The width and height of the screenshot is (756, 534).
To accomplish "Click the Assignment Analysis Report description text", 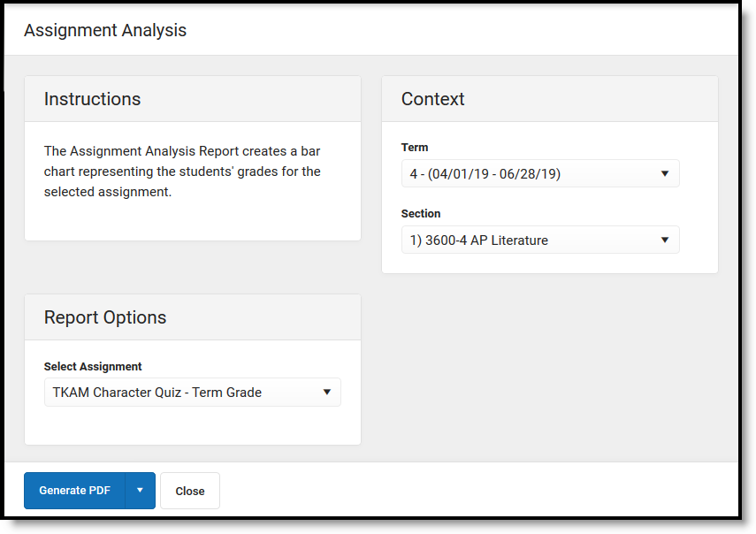I will click(x=182, y=171).
